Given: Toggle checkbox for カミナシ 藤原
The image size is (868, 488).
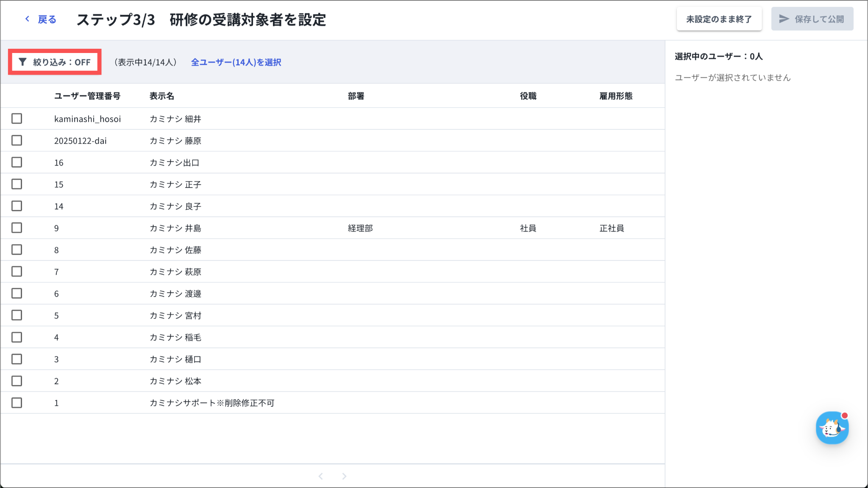Looking at the screenshot, I should 17,140.
